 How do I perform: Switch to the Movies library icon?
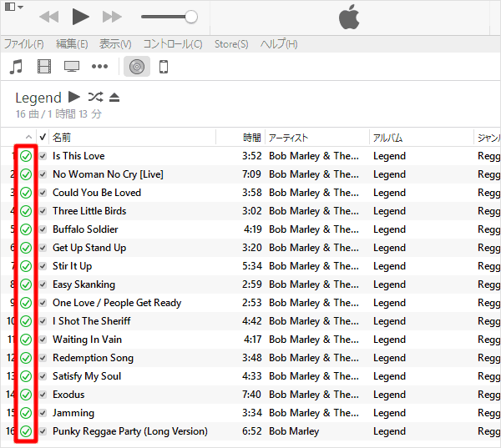(44, 67)
